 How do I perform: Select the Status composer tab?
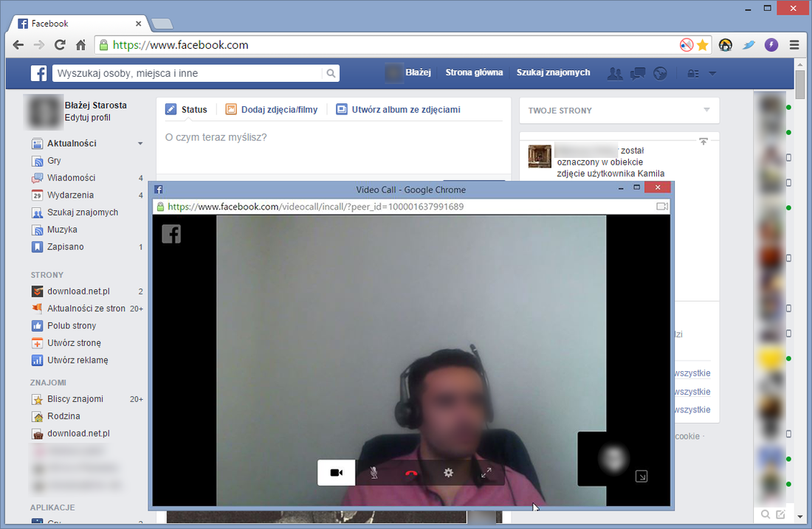click(187, 109)
